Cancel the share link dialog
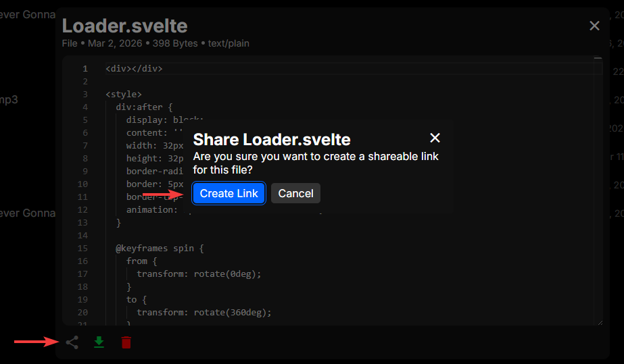Image resolution: width=624 pixels, height=364 pixels. (295, 193)
